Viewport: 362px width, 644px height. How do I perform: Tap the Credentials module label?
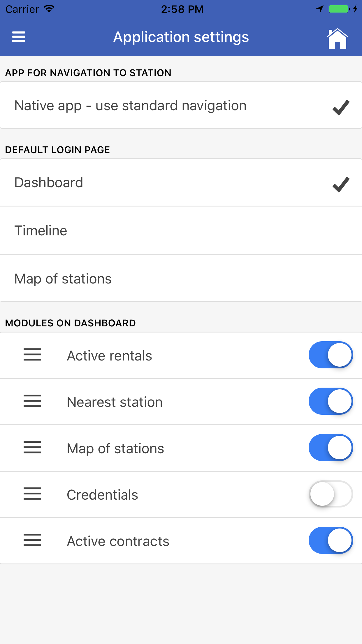pos(102,495)
